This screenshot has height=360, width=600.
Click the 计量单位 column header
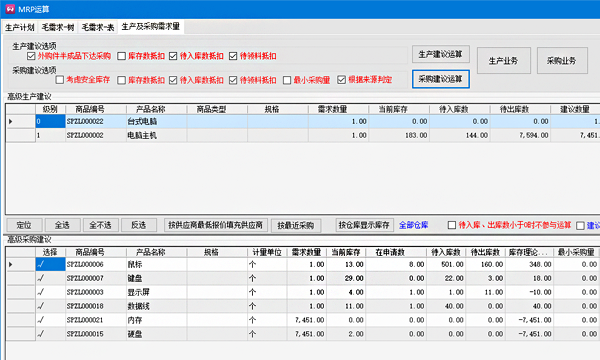click(x=267, y=252)
